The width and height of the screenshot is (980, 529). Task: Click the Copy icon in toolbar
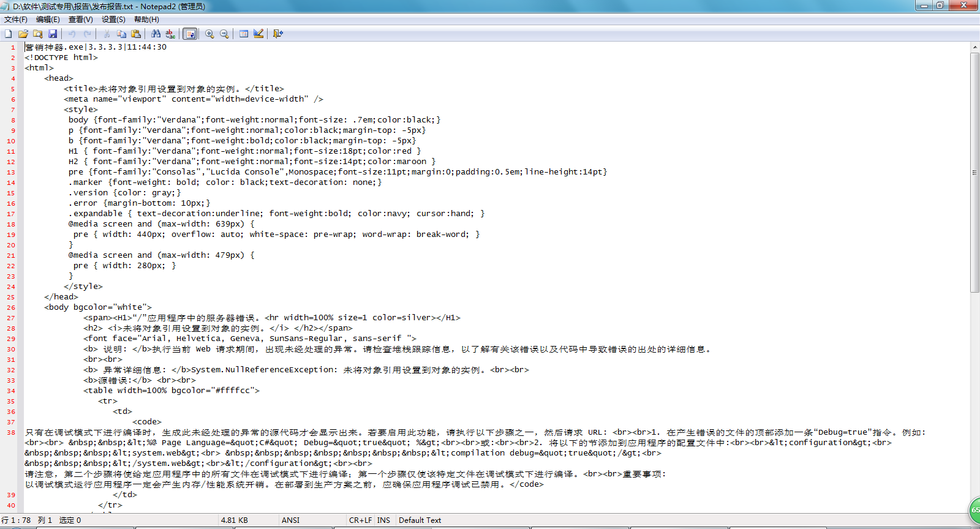[121, 34]
